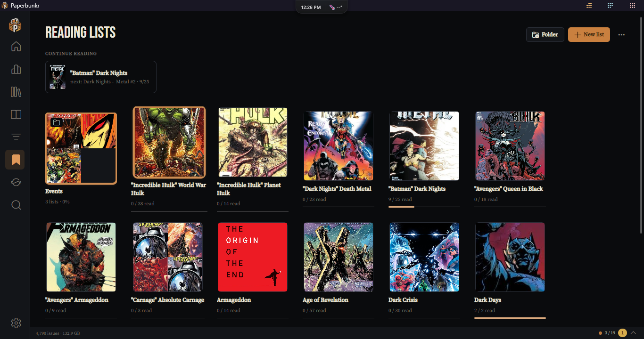Open World War Hulk cover thumbnail

169,142
